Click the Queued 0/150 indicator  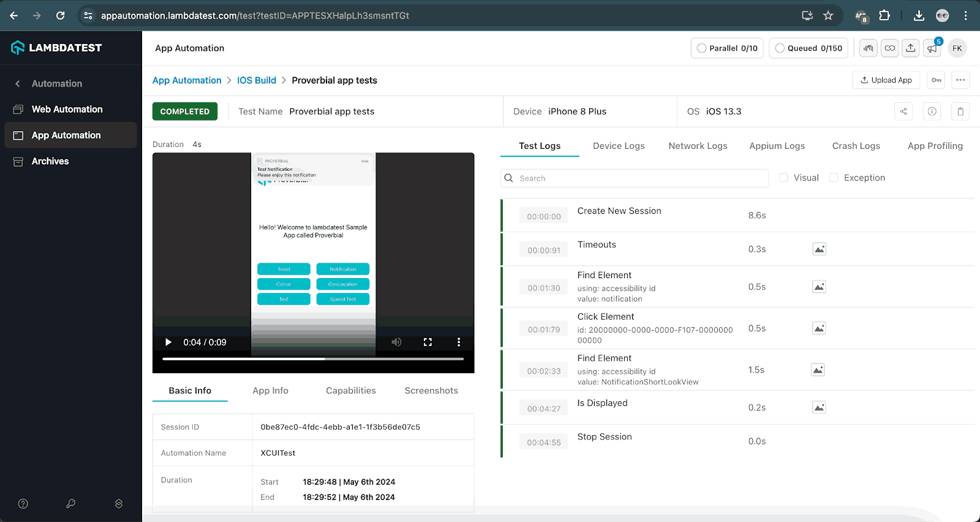tap(809, 48)
